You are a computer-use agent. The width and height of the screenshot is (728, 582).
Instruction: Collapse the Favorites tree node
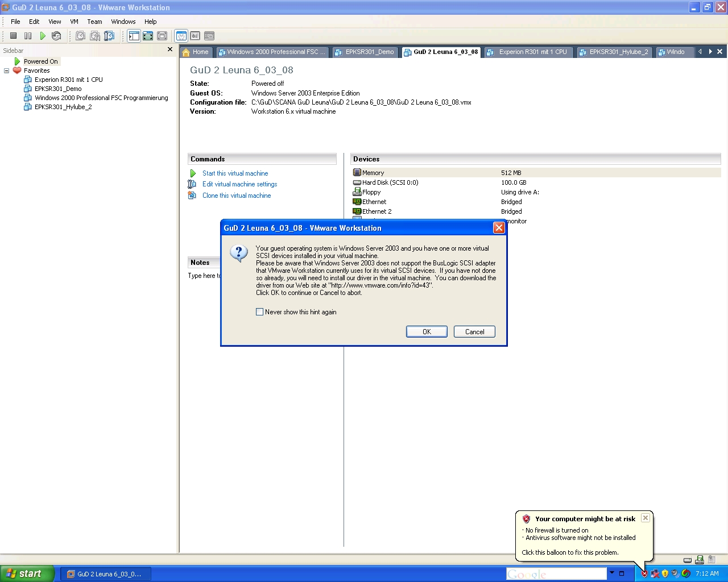pyautogui.click(x=7, y=70)
